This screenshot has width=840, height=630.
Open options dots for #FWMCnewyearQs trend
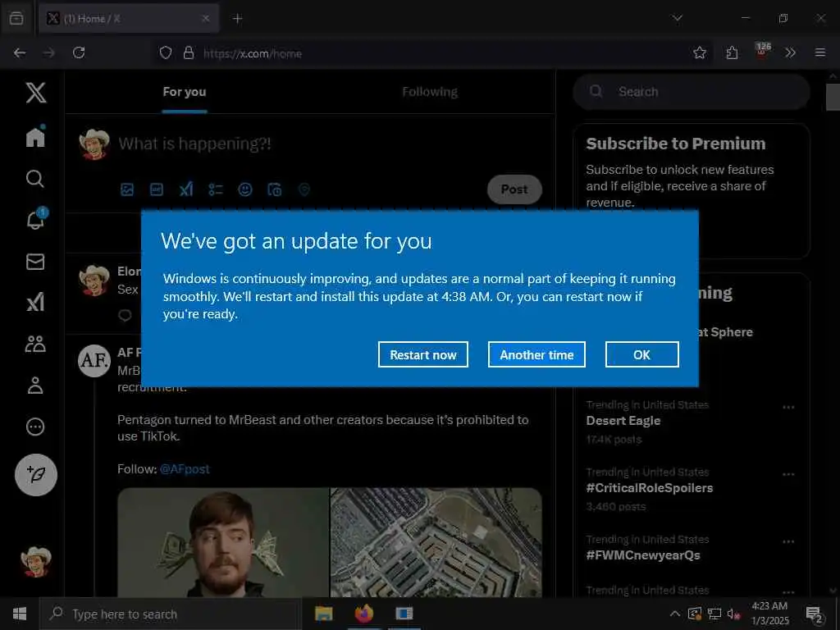point(788,541)
